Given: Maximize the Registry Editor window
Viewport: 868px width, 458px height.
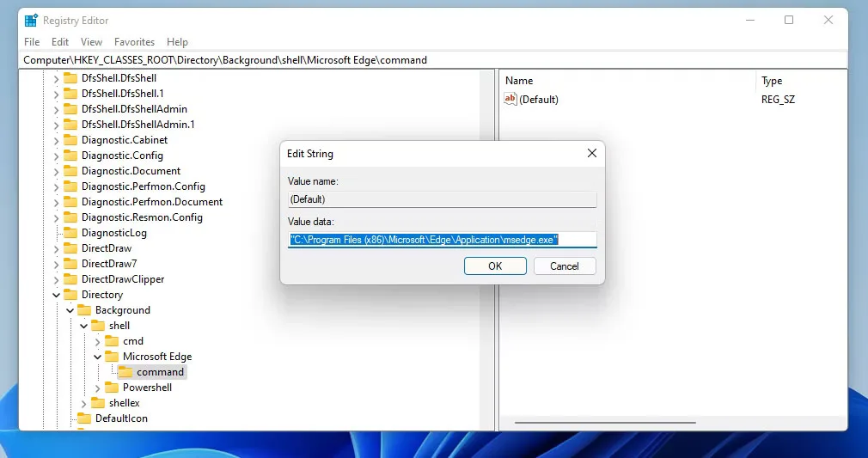Looking at the screenshot, I should coord(789,21).
